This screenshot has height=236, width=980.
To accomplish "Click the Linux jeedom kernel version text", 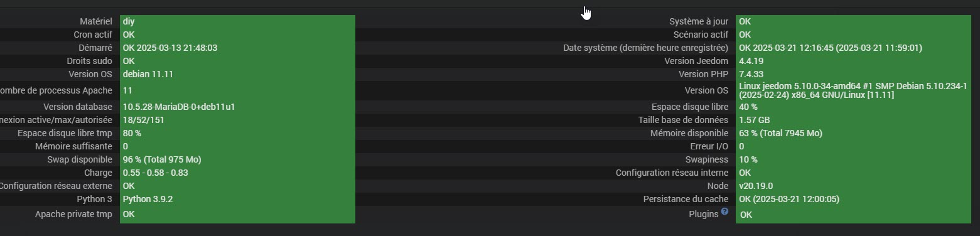I will (853, 90).
